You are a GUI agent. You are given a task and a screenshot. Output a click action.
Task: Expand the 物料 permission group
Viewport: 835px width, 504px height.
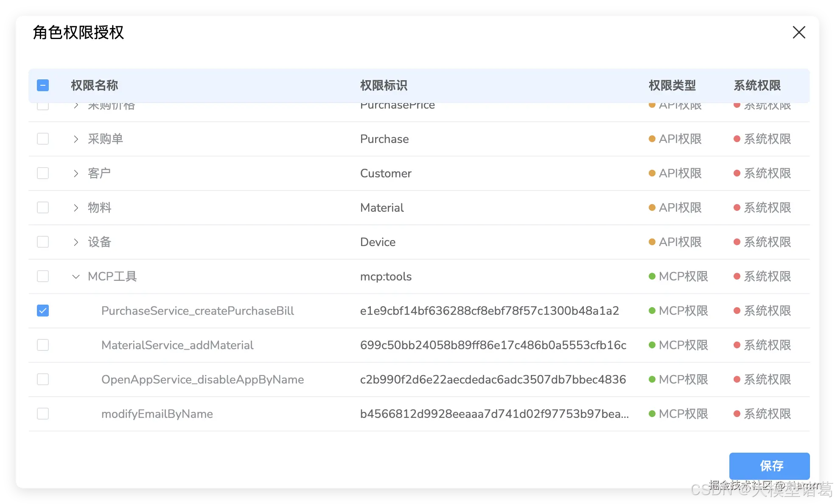pos(76,208)
